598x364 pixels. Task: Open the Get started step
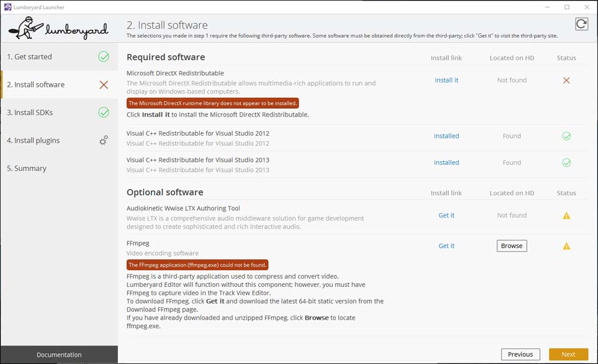pos(30,57)
